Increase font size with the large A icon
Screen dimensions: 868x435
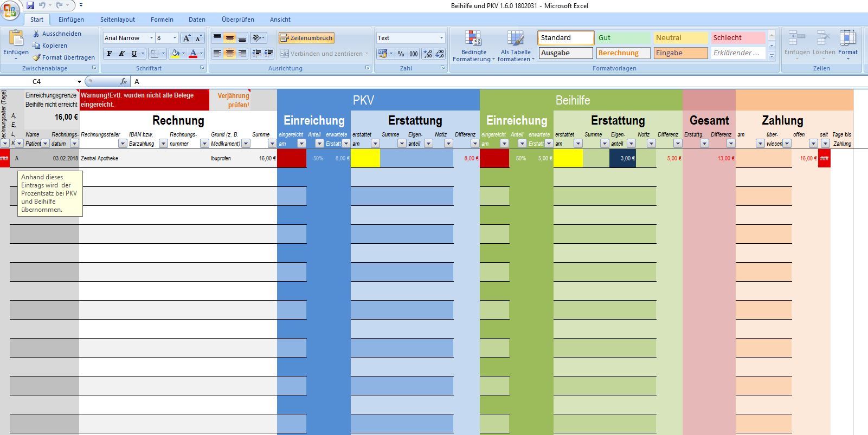point(187,38)
